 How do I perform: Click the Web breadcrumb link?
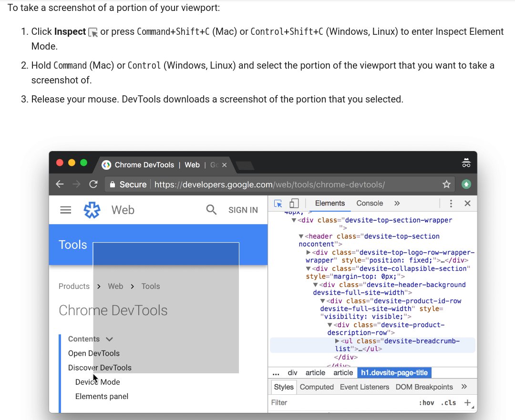point(115,287)
